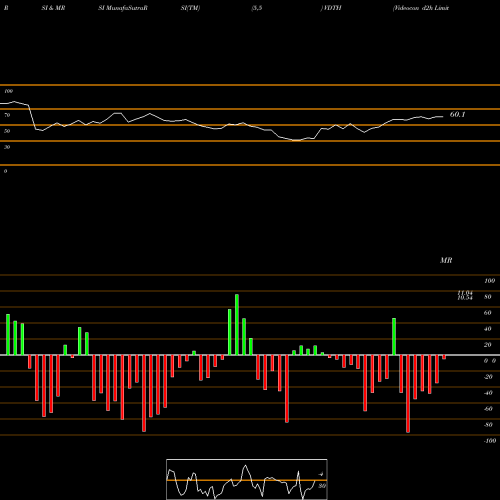The height and width of the screenshot is (500, 500).
Task: Click the "(5,5" parameter text
Action: [257, 8]
